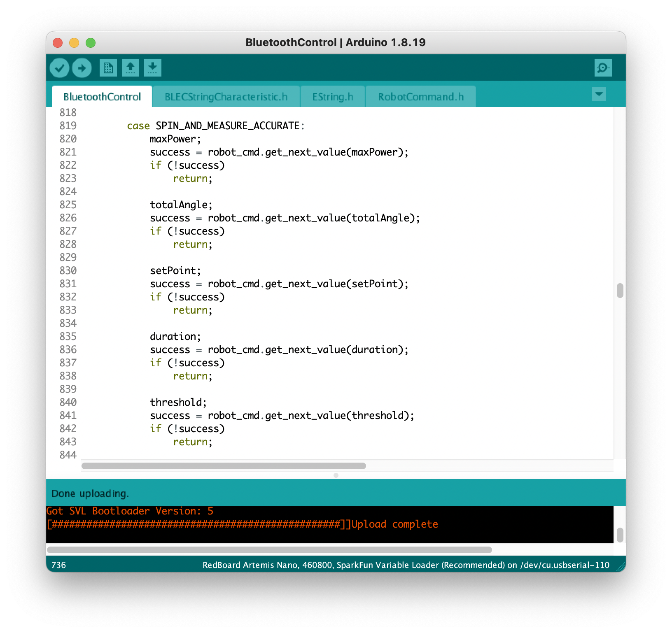The width and height of the screenshot is (672, 633).
Task: Open the tab menu dropdown arrow
Action: [599, 94]
